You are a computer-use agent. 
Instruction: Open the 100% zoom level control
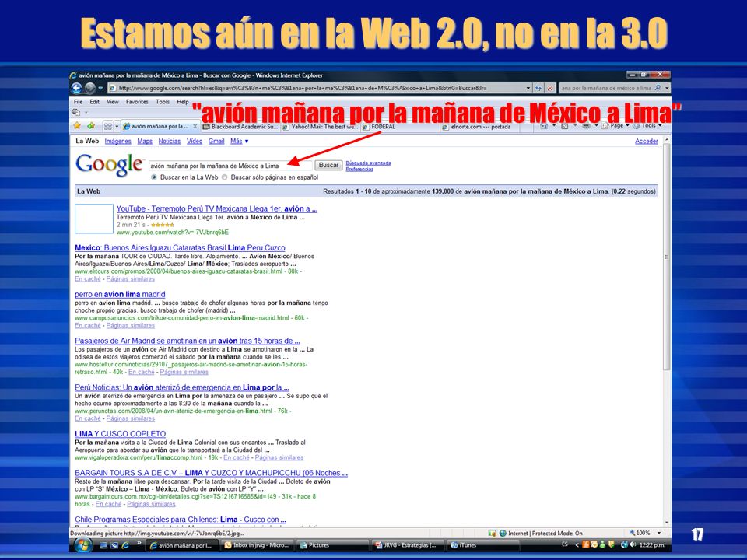point(645,533)
